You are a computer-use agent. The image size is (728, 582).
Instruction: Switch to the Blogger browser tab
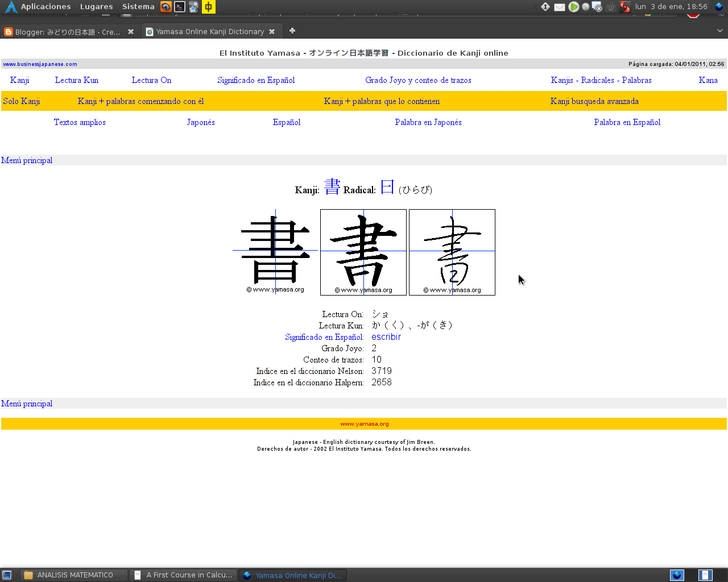[x=69, y=32]
